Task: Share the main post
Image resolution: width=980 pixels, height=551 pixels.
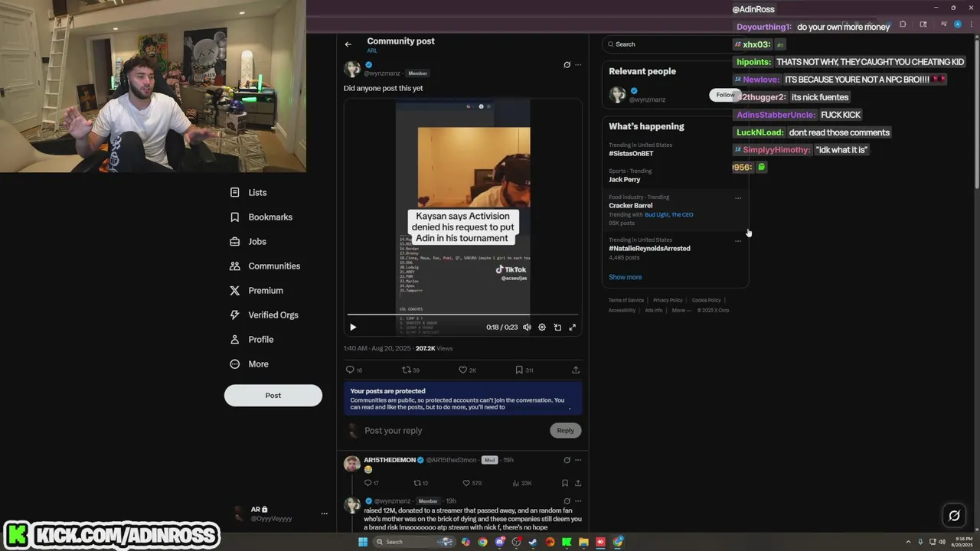Action: (x=576, y=370)
